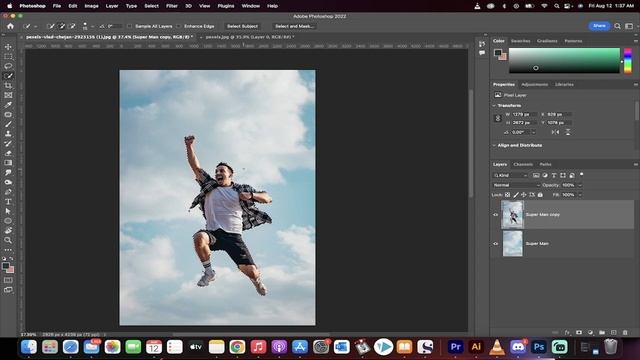The height and width of the screenshot is (360, 640).
Task: Select the Lasso tool
Action: (8, 66)
